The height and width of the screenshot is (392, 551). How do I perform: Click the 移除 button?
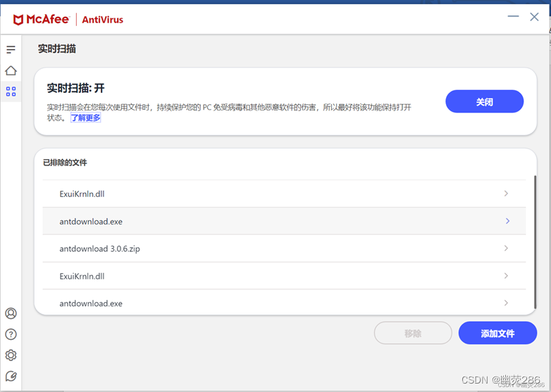pos(413,333)
